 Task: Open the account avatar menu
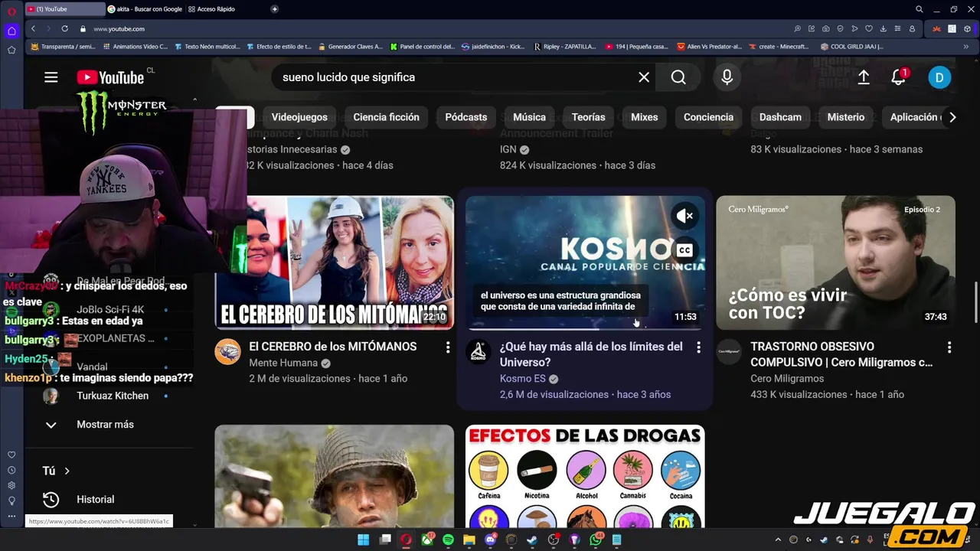939,77
